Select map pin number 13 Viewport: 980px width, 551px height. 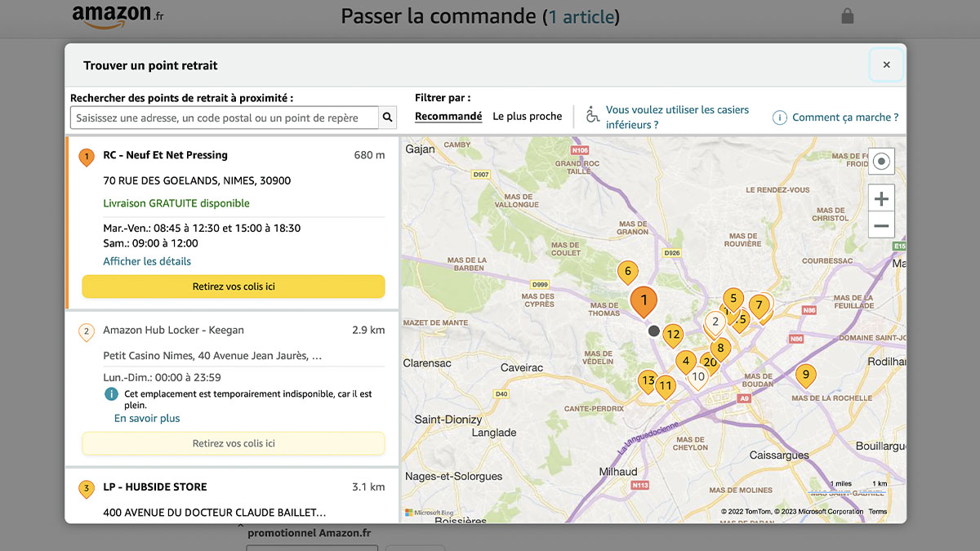click(648, 380)
